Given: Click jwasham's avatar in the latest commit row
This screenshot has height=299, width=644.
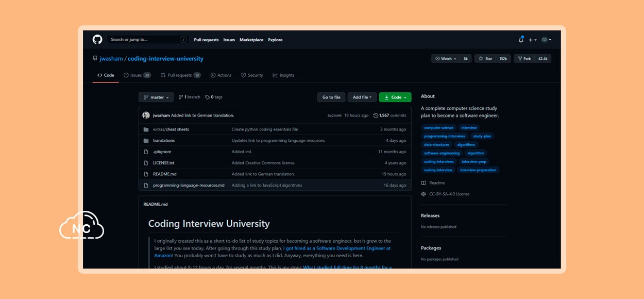Looking at the screenshot, I should [146, 115].
